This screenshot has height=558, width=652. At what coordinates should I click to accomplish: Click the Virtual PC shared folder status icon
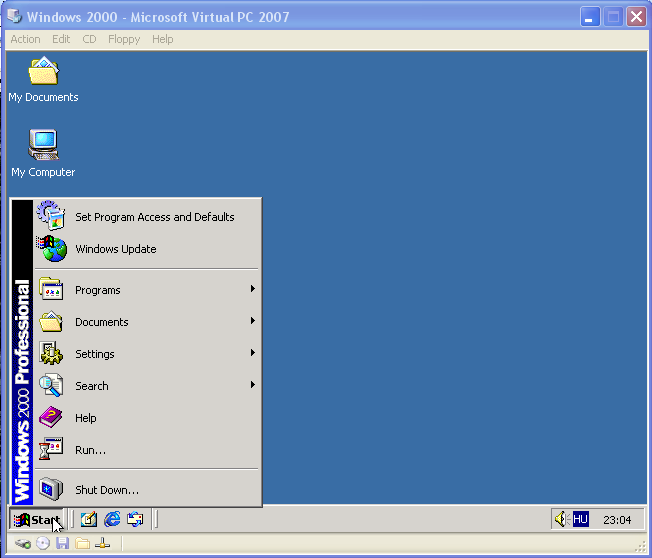(x=83, y=544)
